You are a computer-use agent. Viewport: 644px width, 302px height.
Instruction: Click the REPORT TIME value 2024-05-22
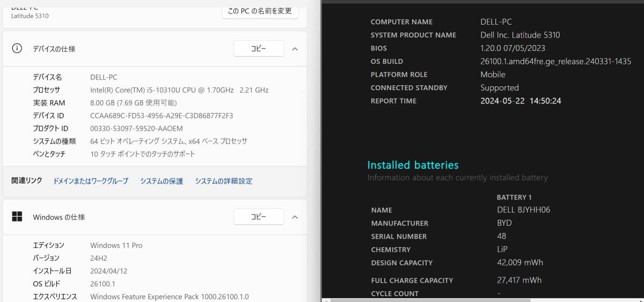(502, 101)
